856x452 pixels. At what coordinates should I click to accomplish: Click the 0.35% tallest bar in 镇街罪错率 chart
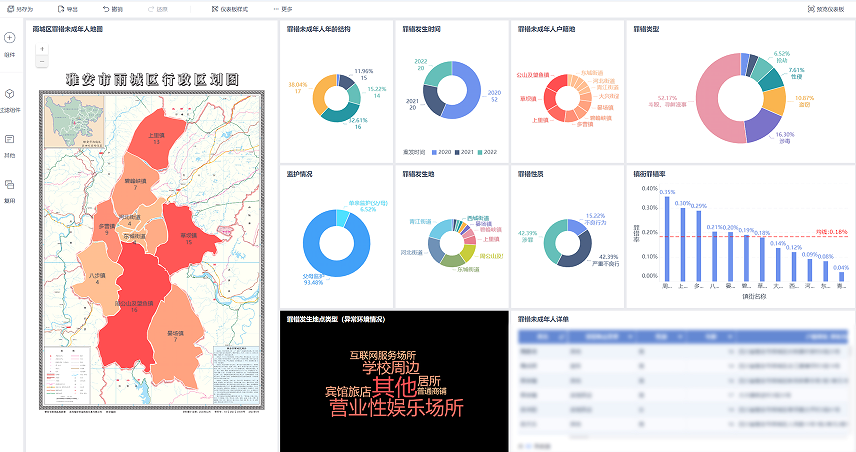(x=667, y=239)
